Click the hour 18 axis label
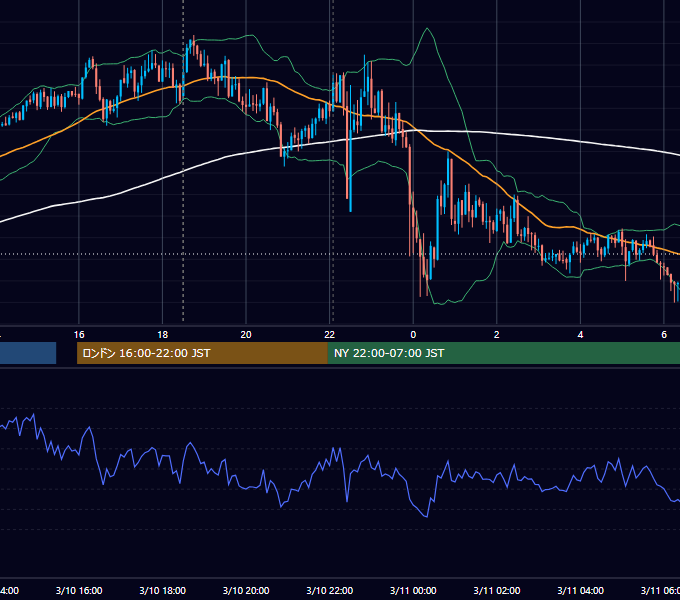 coord(163,335)
